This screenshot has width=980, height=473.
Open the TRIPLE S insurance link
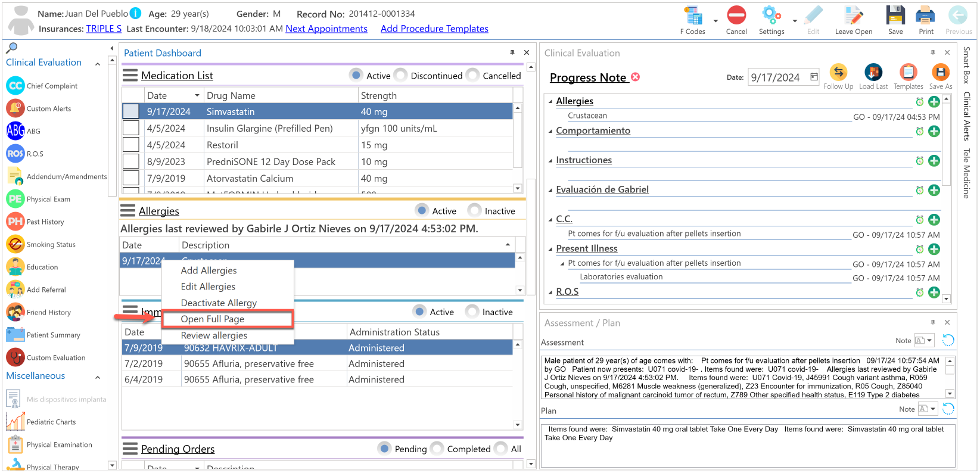click(104, 29)
